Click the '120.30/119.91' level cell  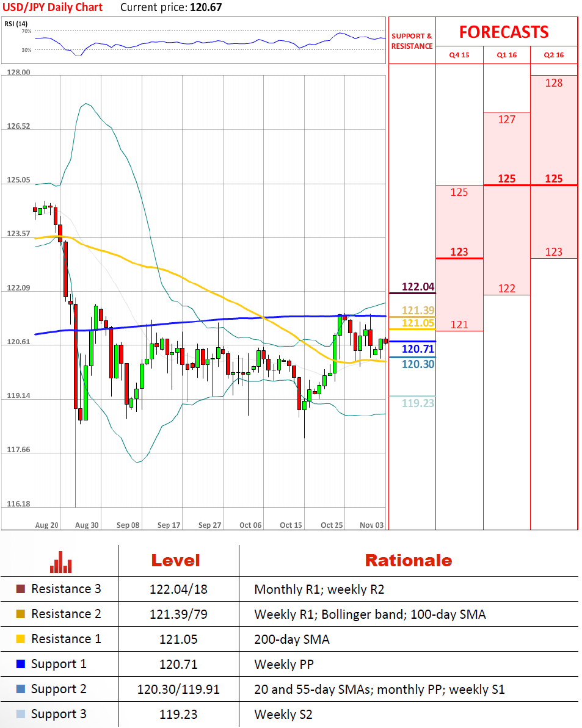[x=178, y=690]
